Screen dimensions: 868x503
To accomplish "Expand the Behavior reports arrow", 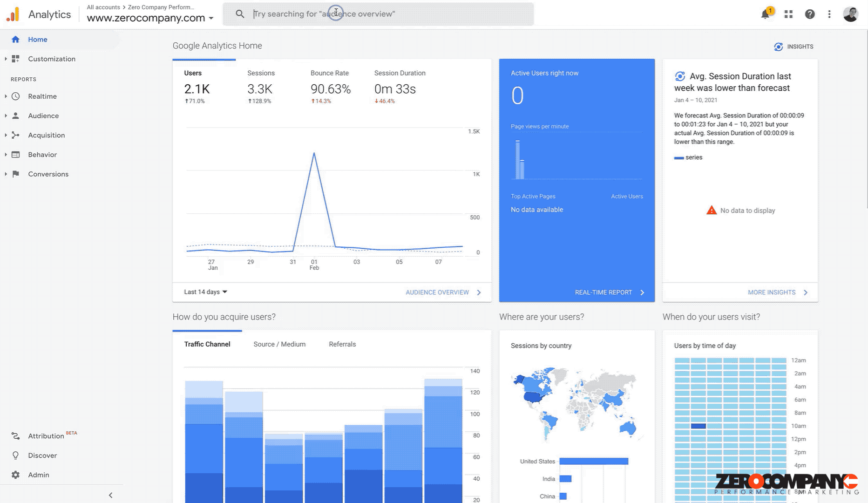I will tap(6, 155).
